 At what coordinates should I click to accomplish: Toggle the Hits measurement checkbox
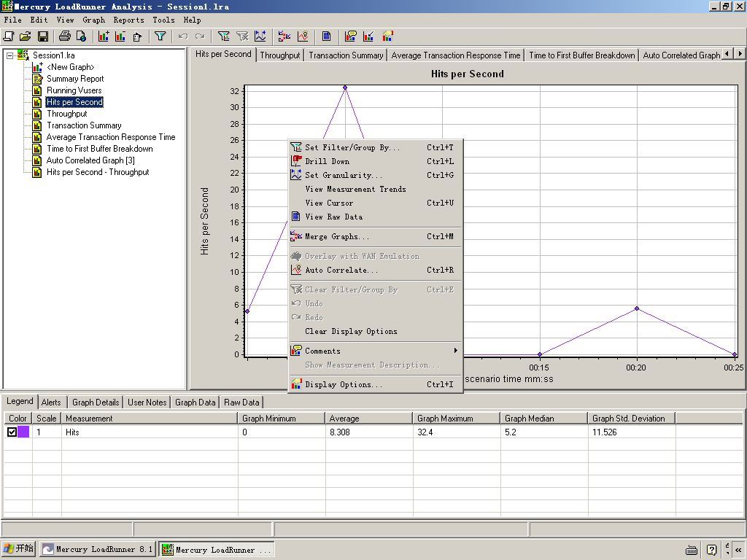coord(12,432)
